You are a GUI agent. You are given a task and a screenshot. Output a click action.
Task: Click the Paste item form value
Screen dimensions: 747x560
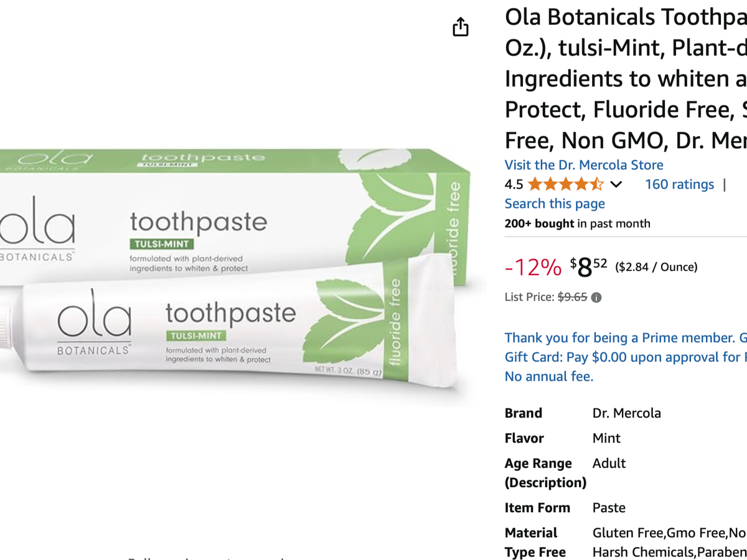click(x=609, y=508)
